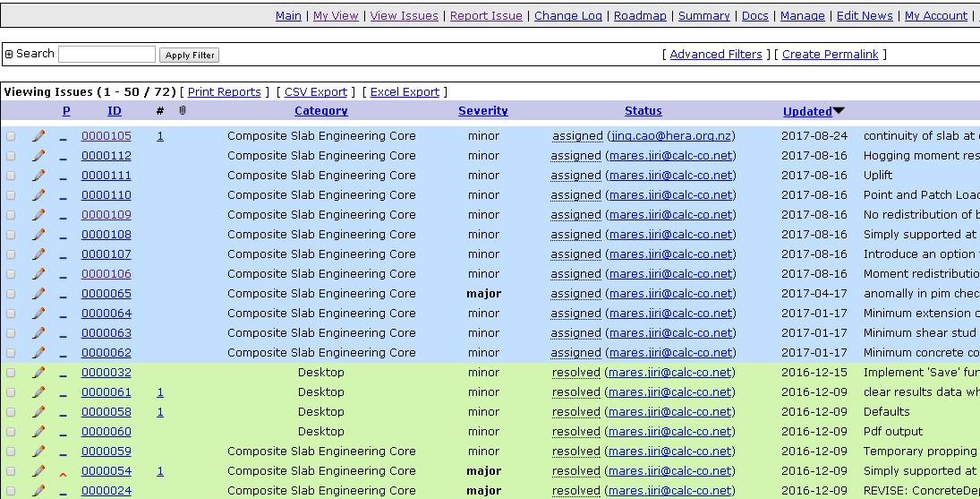Check the box for issue 0000061
This screenshot has height=499, width=980.
point(11,393)
